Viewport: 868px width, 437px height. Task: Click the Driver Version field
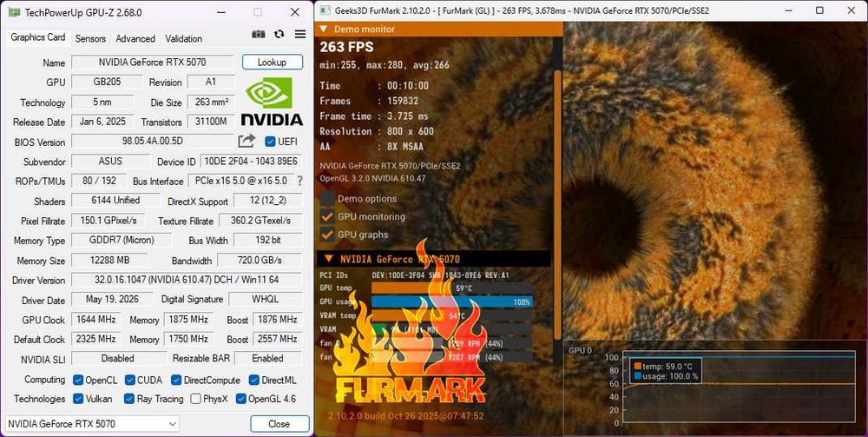click(187, 280)
